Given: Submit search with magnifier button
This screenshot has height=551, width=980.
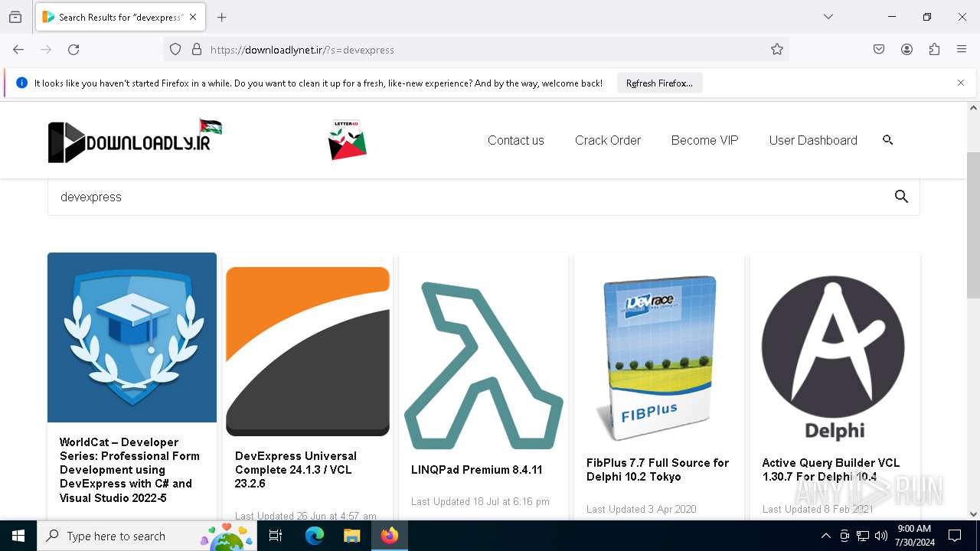Looking at the screenshot, I should [901, 197].
